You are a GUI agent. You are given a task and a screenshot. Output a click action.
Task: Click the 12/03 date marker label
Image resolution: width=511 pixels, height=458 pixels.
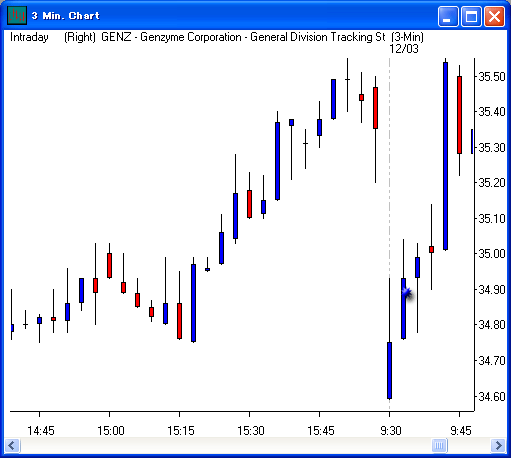pyautogui.click(x=404, y=49)
